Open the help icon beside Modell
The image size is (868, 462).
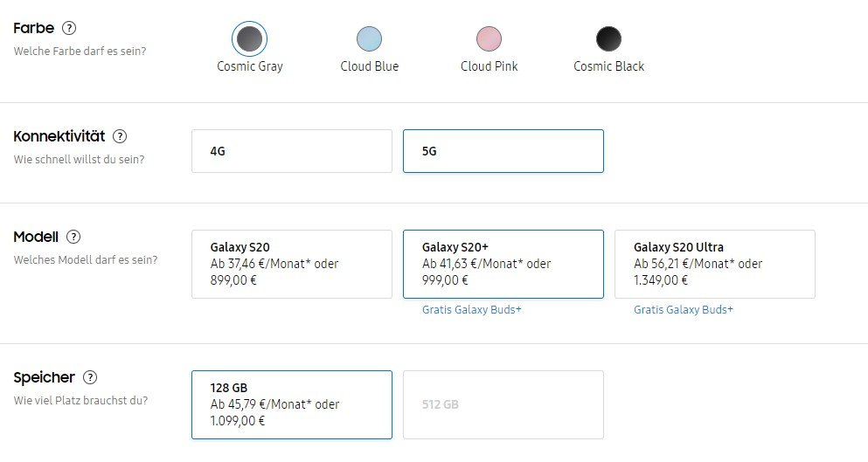73,237
